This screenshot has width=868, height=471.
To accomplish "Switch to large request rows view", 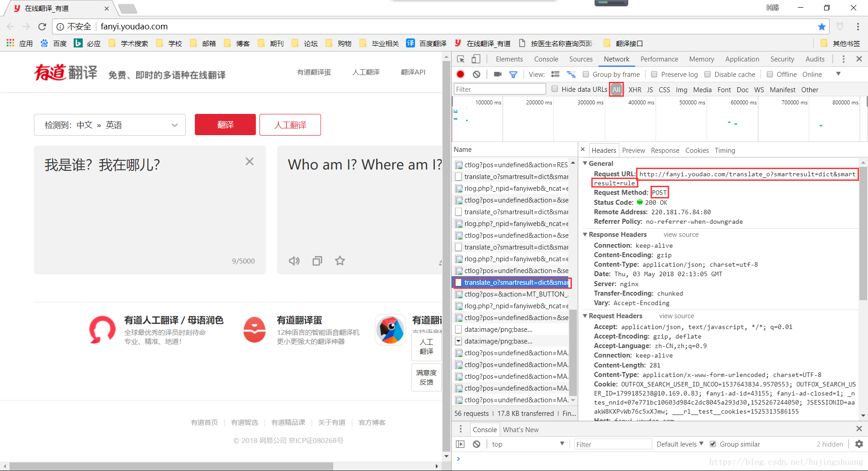I will [x=556, y=74].
